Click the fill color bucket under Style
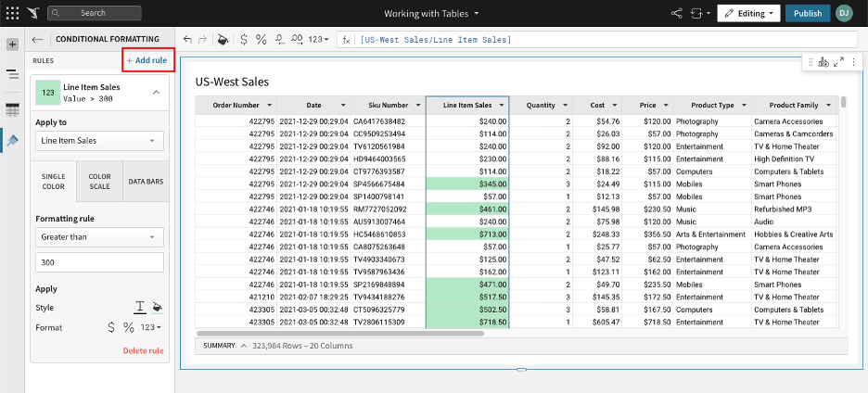Screen dimensions: 868x393 pyautogui.click(x=158, y=307)
